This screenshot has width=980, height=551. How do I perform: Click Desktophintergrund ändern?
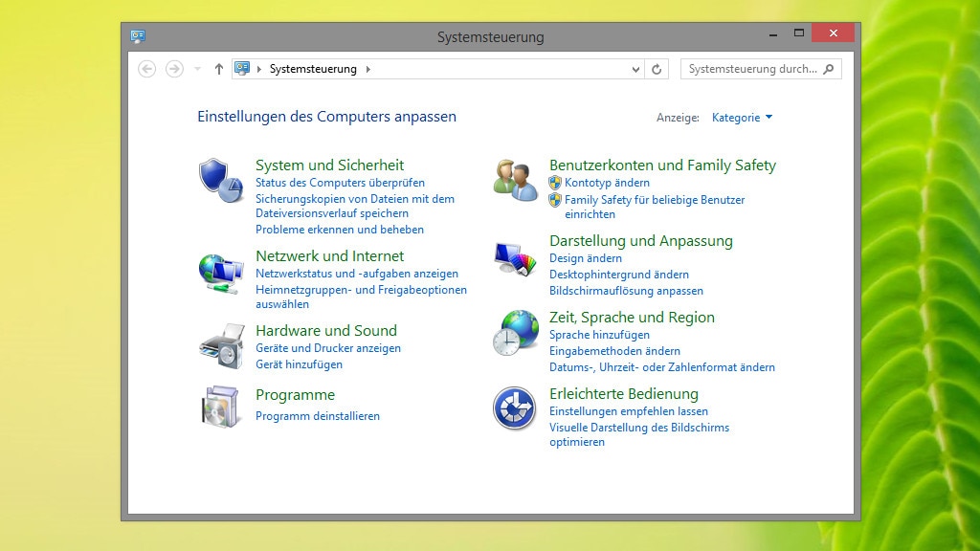coord(619,275)
